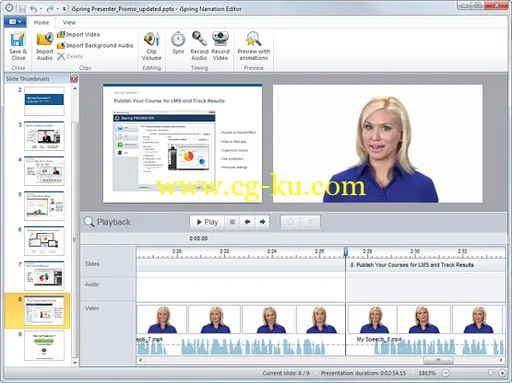The width and height of the screenshot is (512, 383).
Task: Click Save & Close in the ribbon
Action: (18, 46)
